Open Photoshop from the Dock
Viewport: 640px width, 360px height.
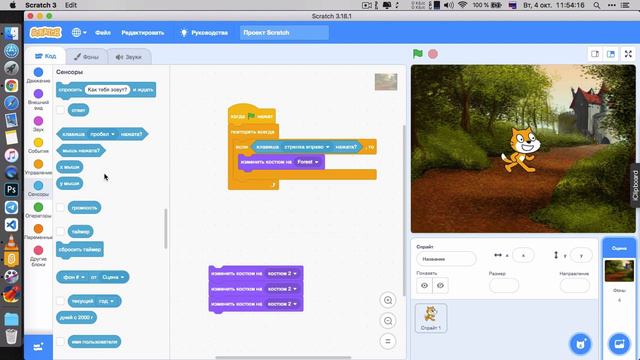tap(11, 190)
